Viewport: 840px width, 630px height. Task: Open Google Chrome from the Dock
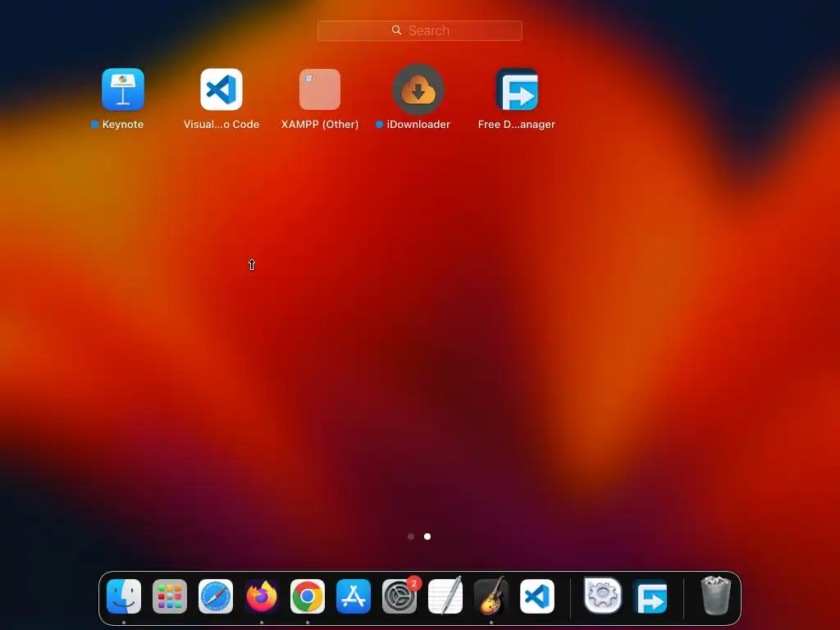pos(308,596)
